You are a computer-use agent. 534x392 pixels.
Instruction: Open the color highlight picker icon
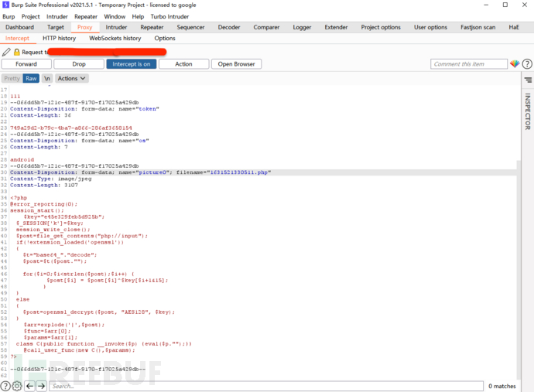coord(515,63)
